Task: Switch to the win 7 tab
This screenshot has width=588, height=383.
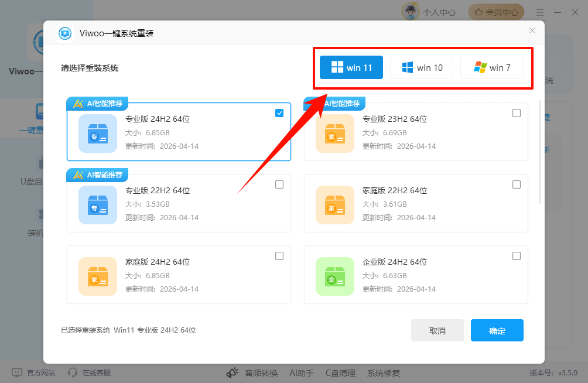Action: [x=491, y=67]
